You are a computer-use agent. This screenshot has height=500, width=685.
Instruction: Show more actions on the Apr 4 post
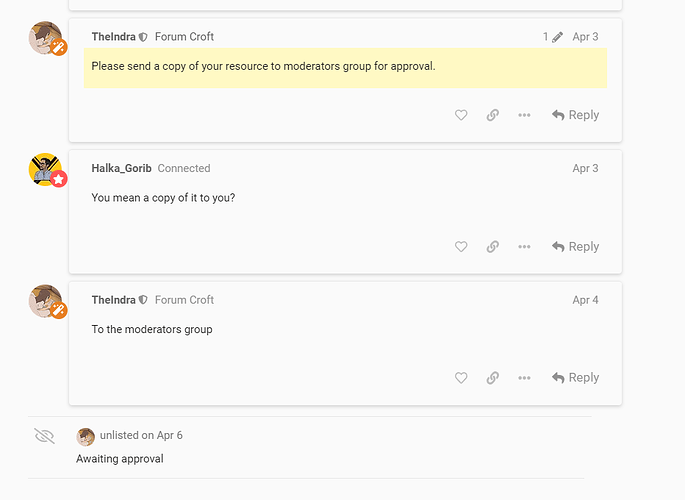coord(524,378)
